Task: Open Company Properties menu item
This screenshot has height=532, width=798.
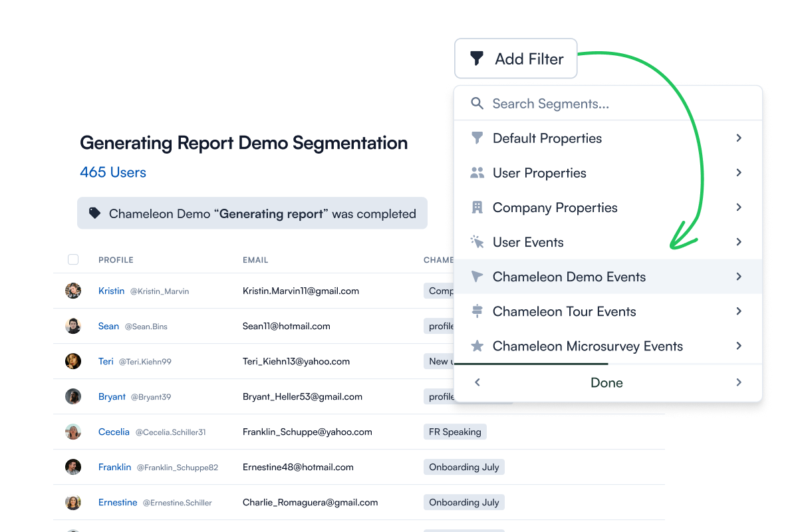Action: [608, 207]
